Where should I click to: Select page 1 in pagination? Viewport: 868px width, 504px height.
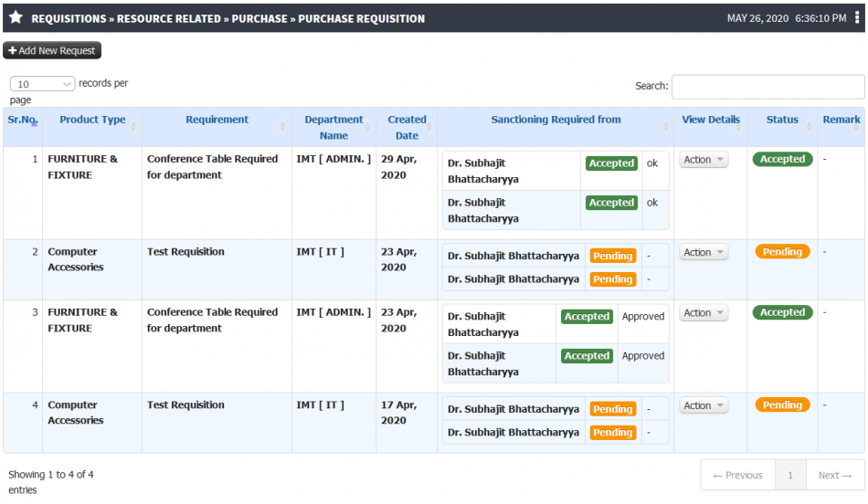[790, 475]
